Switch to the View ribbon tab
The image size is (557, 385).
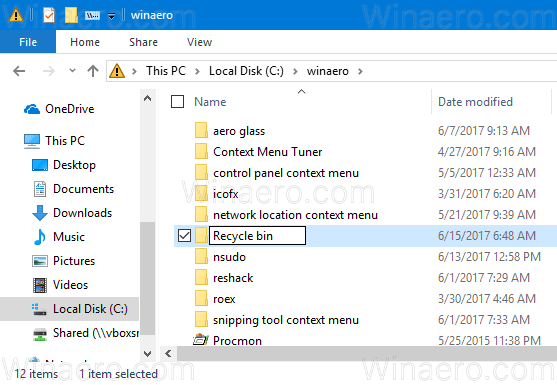[199, 42]
